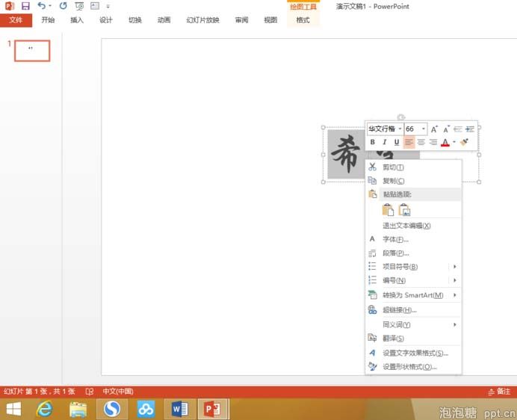Image resolution: width=517 pixels, height=420 pixels.
Task: Choose 复制(C) from context menu
Action: (x=413, y=181)
